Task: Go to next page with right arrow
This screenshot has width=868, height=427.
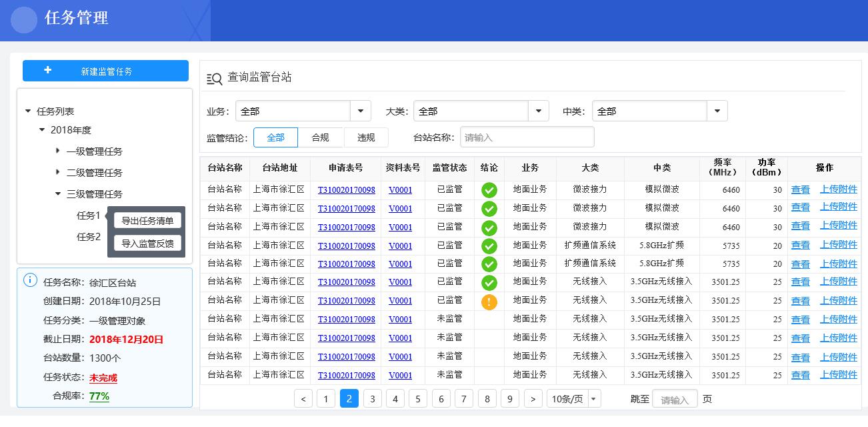Action: pos(533,399)
